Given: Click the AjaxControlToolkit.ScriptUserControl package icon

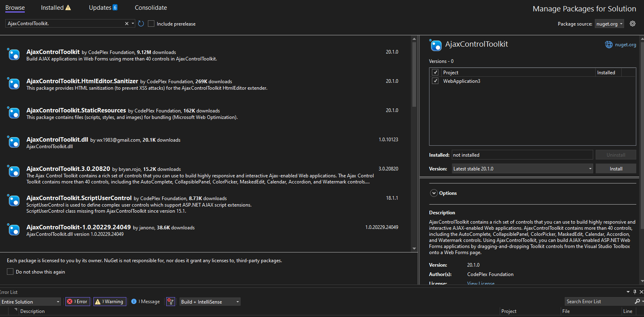Looking at the screenshot, I should pyautogui.click(x=13, y=200).
